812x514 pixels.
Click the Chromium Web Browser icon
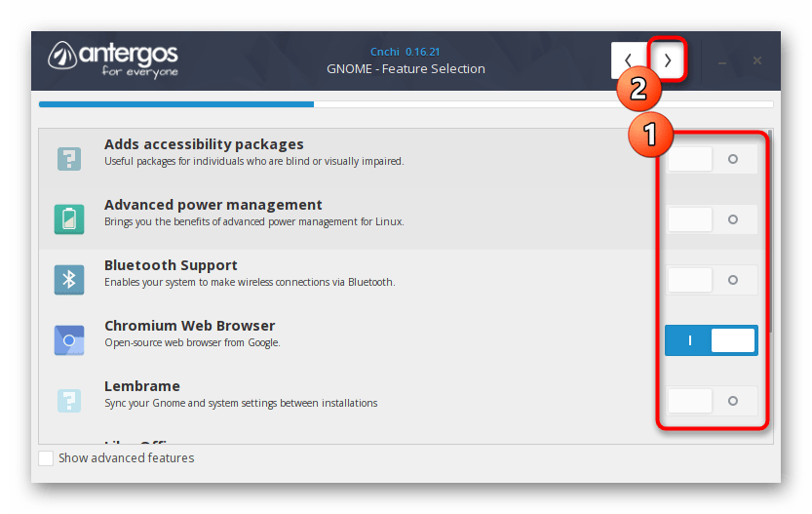[x=69, y=340]
